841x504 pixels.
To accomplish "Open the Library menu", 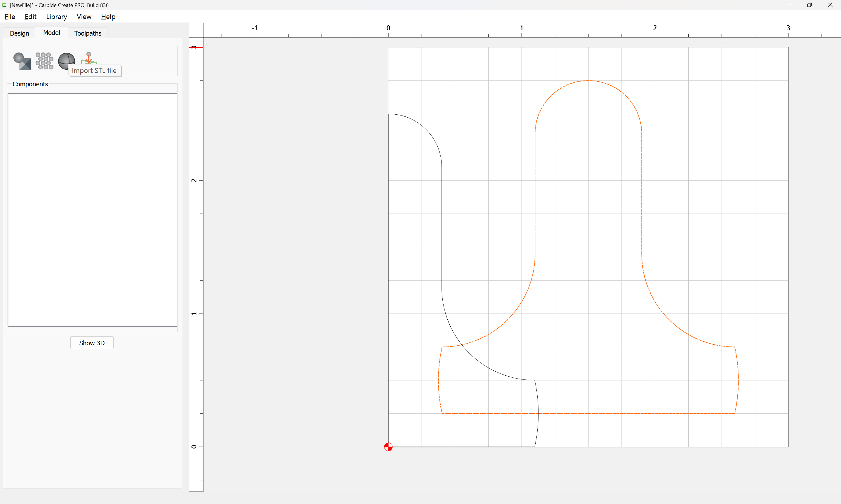I will click(x=56, y=17).
